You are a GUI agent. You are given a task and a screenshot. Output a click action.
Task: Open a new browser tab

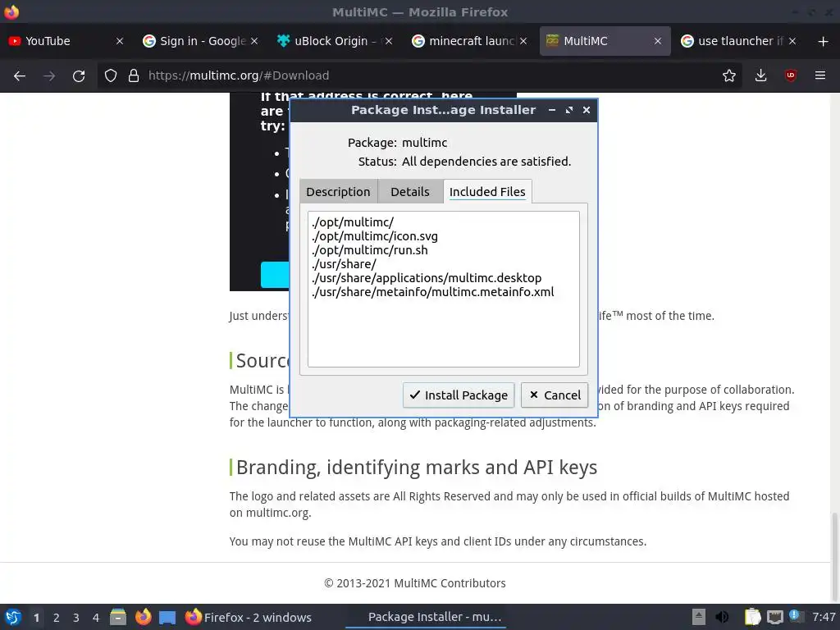click(824, 41)
